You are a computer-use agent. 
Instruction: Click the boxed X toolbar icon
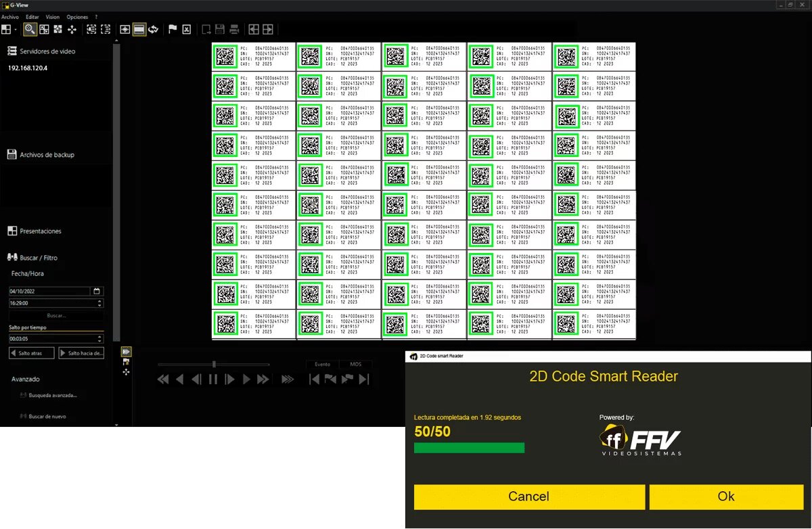(187, 29)
